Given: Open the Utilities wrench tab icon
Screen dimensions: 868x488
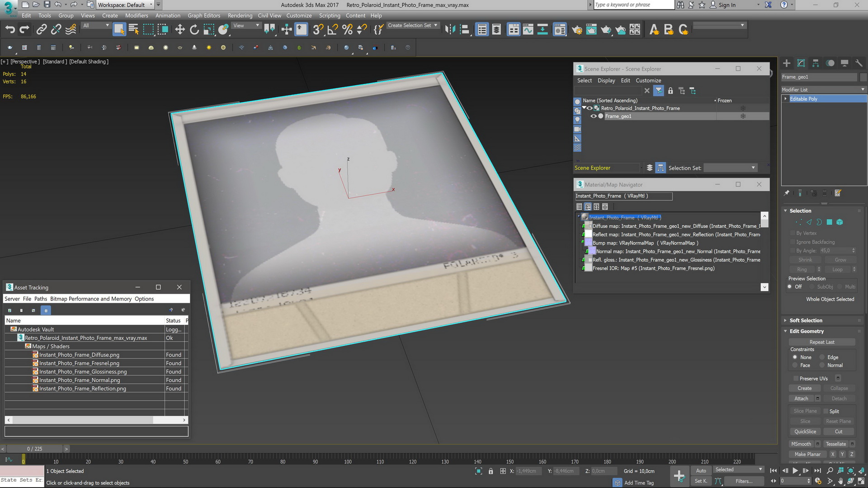Looking at the screenshot, I should click(859, 63).
